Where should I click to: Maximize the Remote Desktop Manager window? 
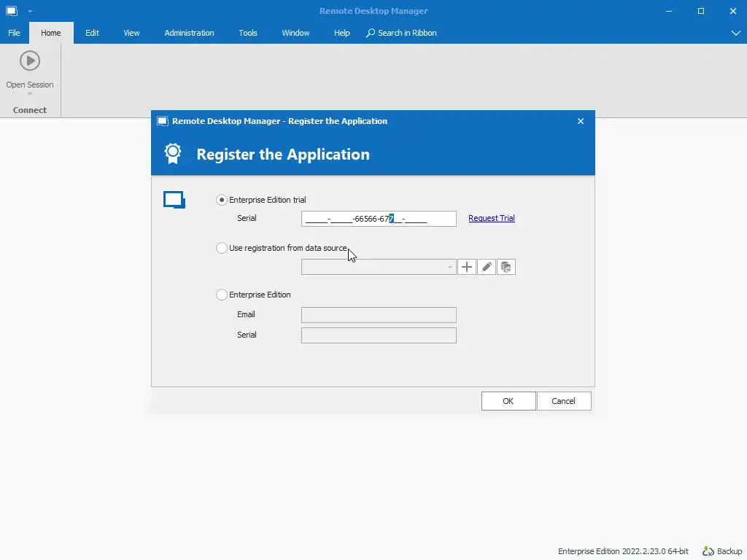[701, 11]
